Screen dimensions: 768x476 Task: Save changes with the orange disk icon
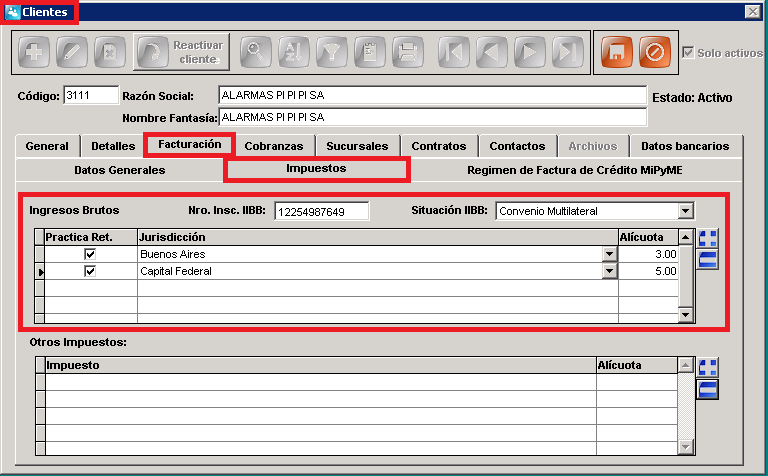(617, 52)
